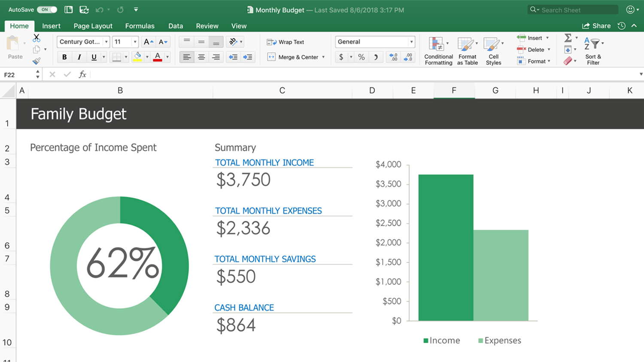Screen dimensions: 644x362
Task: Click the Wrap Text button
Action: (286, 42)
